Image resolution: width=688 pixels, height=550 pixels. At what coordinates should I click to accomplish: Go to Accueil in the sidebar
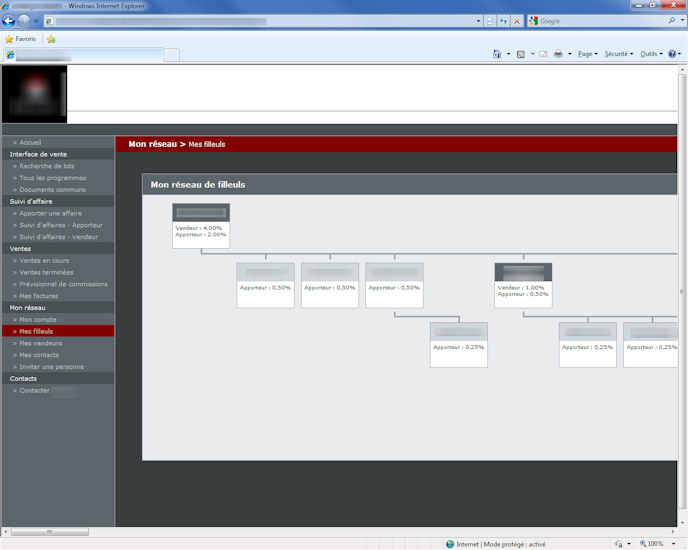tap(30, 143)
